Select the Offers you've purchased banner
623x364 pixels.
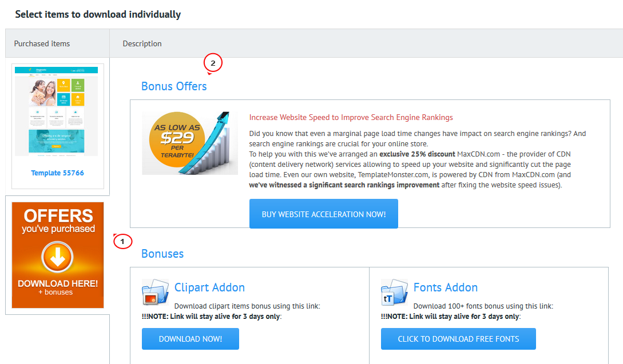click(x=58, y=255)
